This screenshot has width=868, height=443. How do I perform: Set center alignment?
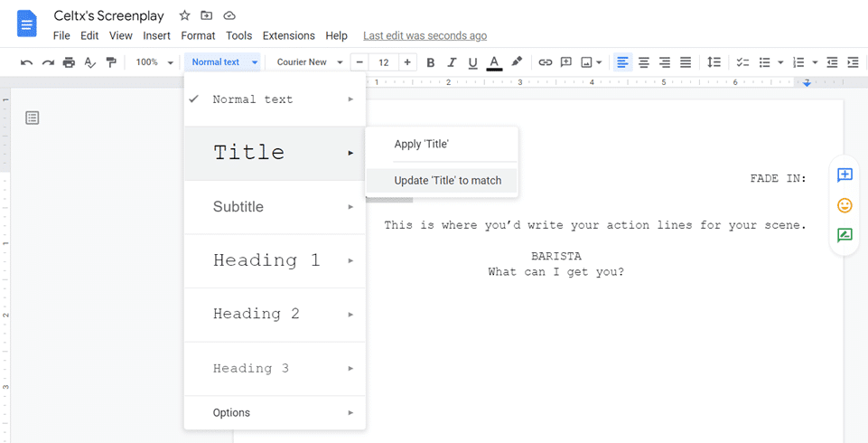point(644,62)
